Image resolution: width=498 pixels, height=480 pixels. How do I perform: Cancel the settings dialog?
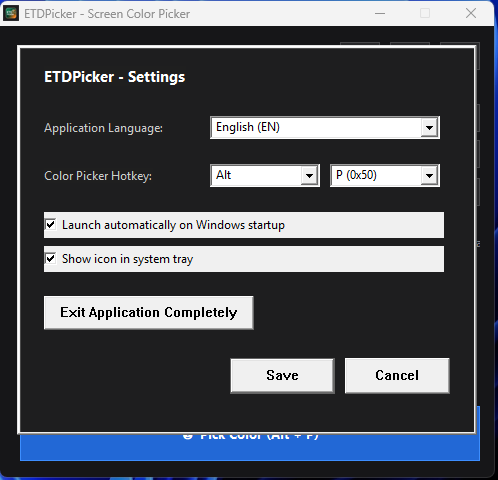pos(397,376)
